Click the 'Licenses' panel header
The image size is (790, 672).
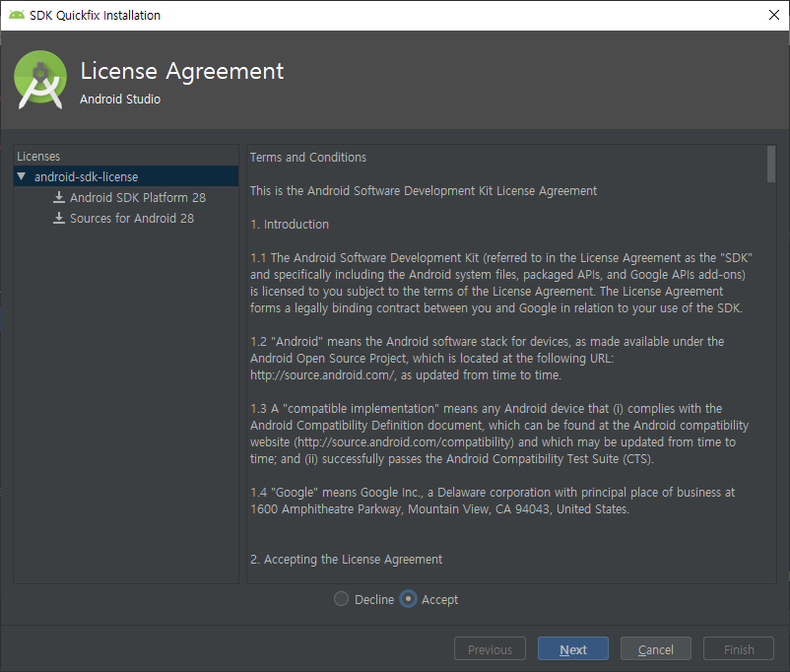click(x=38, y=157)
